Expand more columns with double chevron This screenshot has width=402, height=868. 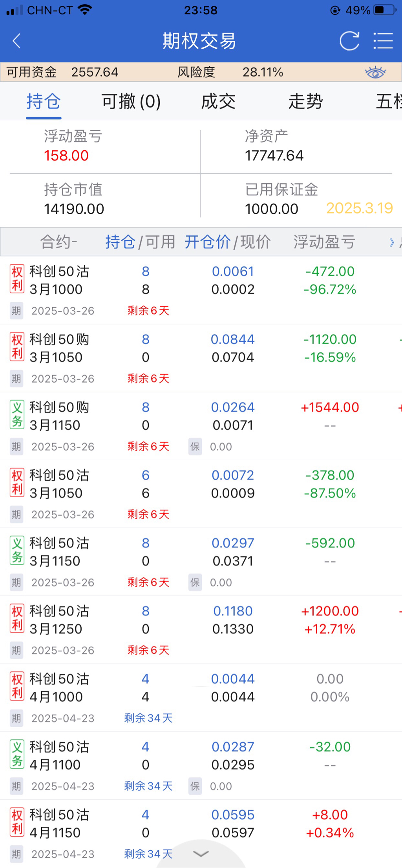pos(391,242)
